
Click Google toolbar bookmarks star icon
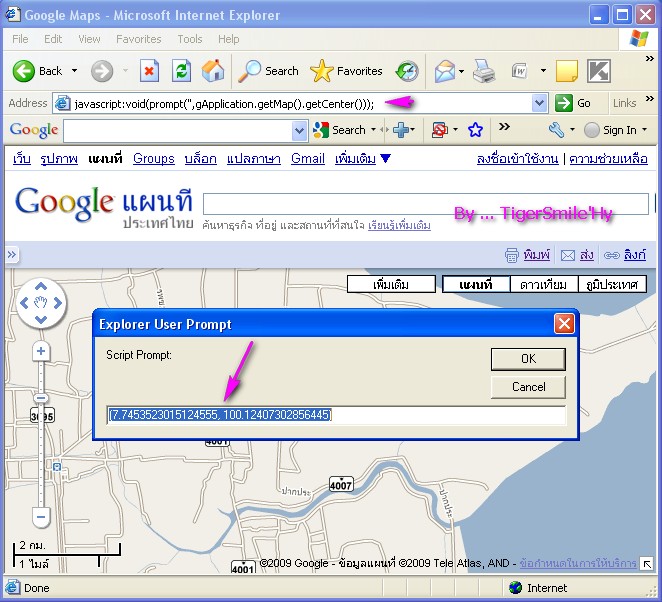click(x=475, y=130)
